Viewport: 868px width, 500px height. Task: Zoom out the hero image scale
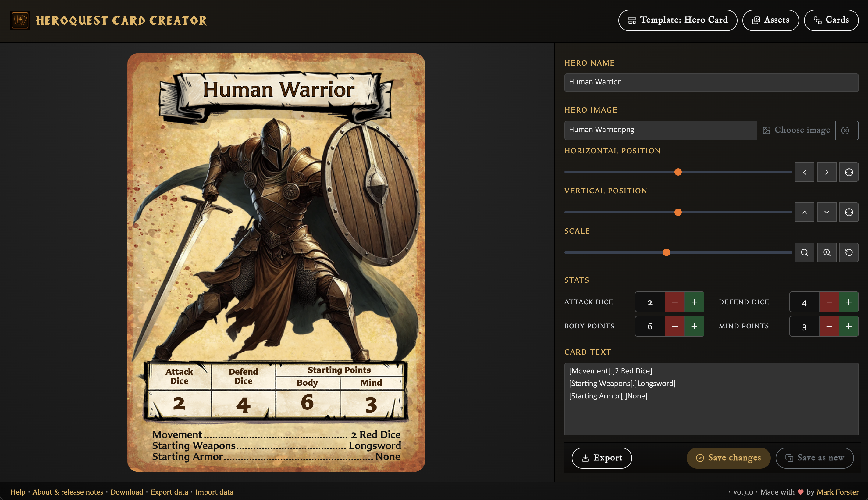(804, 252)
